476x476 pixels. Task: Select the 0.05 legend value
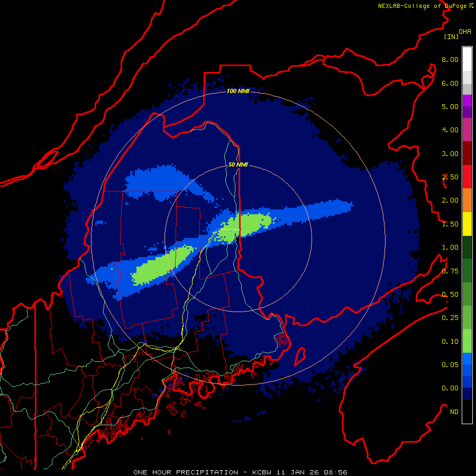tap(450, 365)
